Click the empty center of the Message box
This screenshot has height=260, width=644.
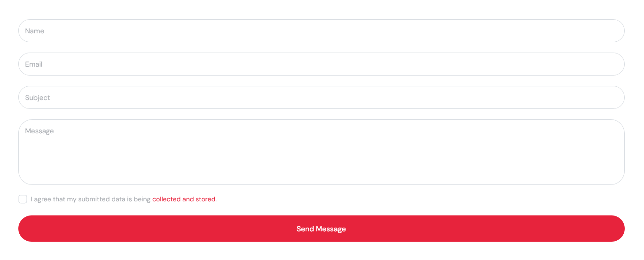321,155
